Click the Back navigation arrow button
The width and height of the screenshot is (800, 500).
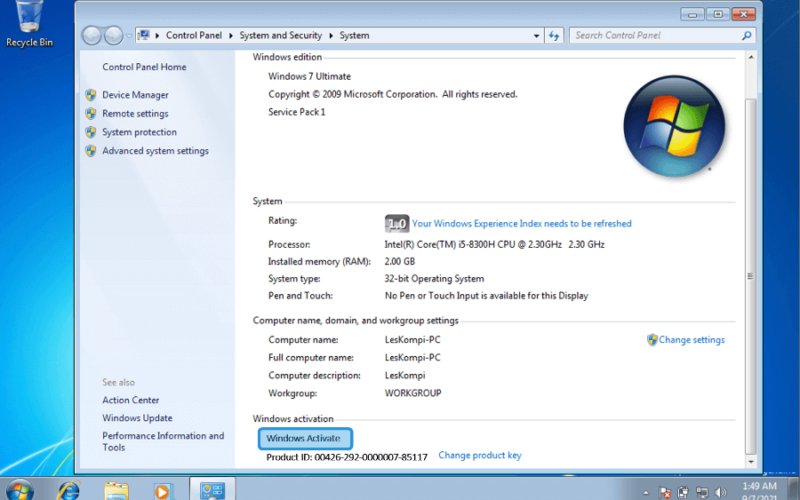[x=92, y=36]
